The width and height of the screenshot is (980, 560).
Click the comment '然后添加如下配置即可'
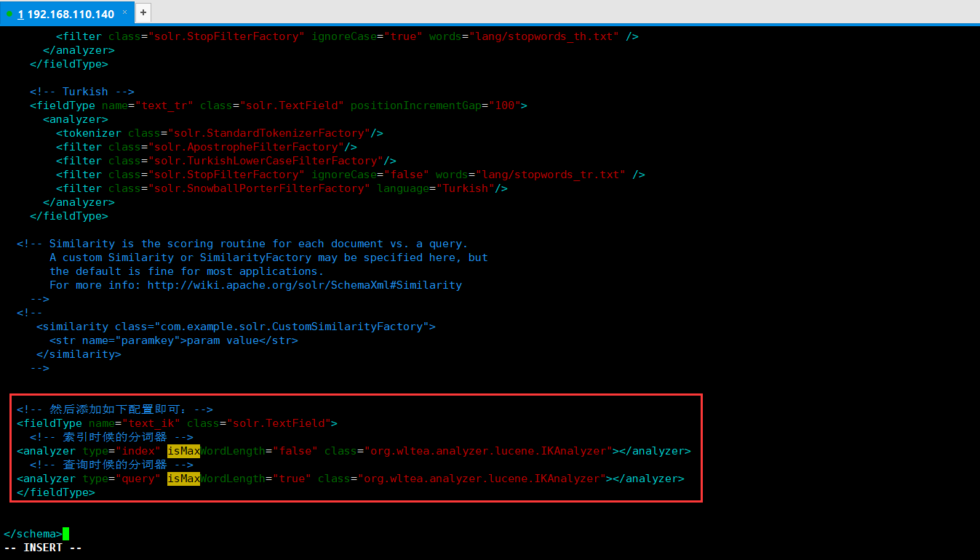(x=115, y=409)
